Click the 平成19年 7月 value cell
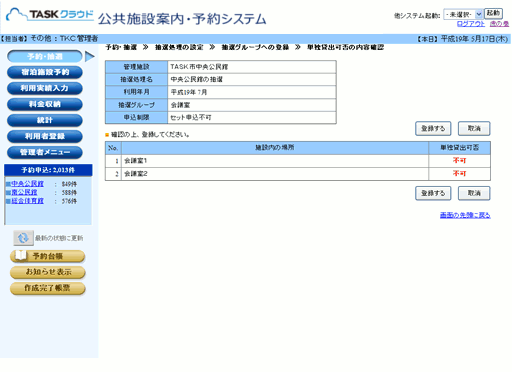 tap(252, 92)
